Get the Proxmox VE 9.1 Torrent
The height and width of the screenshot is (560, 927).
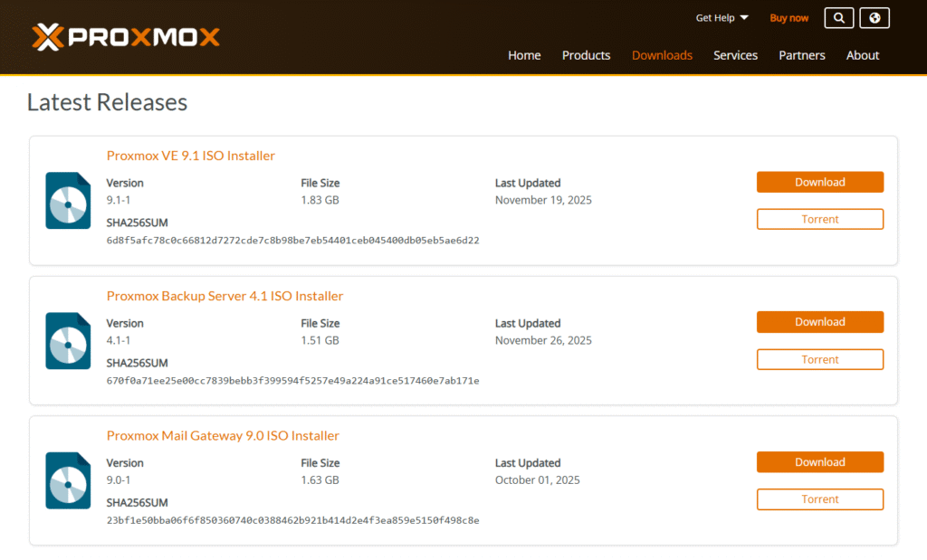click(x=819, y=219)
